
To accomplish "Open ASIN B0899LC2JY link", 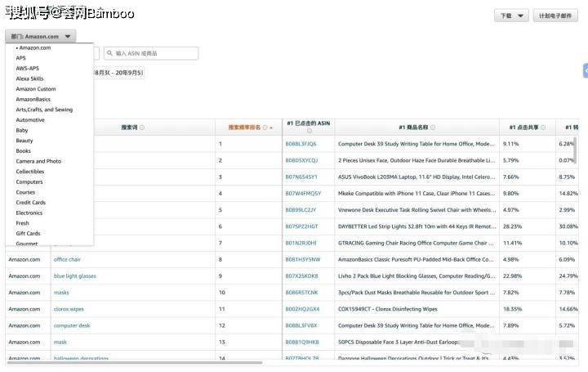I will point(301,210).
